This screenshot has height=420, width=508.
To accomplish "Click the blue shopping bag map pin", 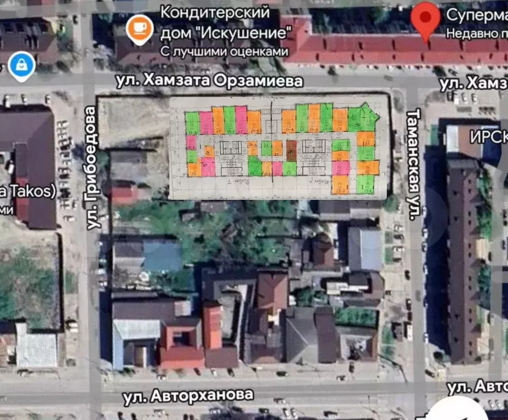I will [21, 66].
